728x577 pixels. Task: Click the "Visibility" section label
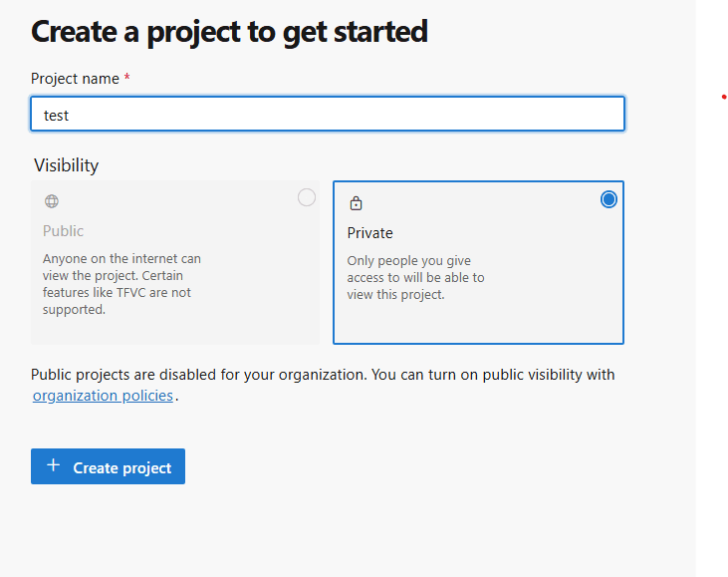point(67,165)
